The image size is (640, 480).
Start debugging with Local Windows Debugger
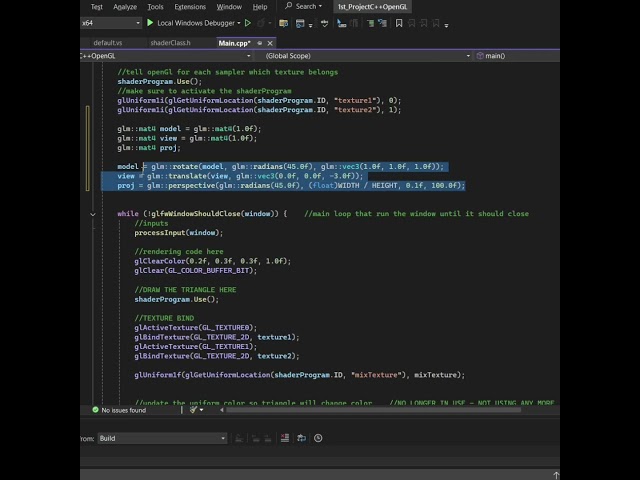(x=188, y=22)
